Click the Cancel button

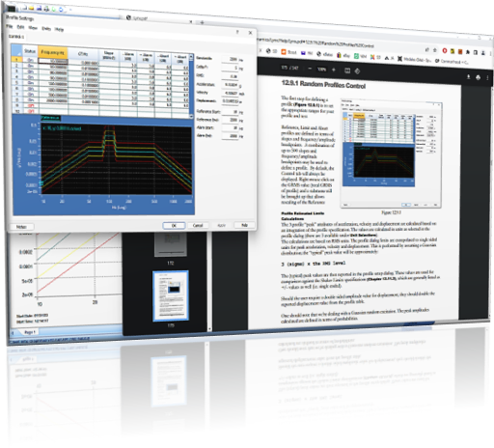[198, 226]
